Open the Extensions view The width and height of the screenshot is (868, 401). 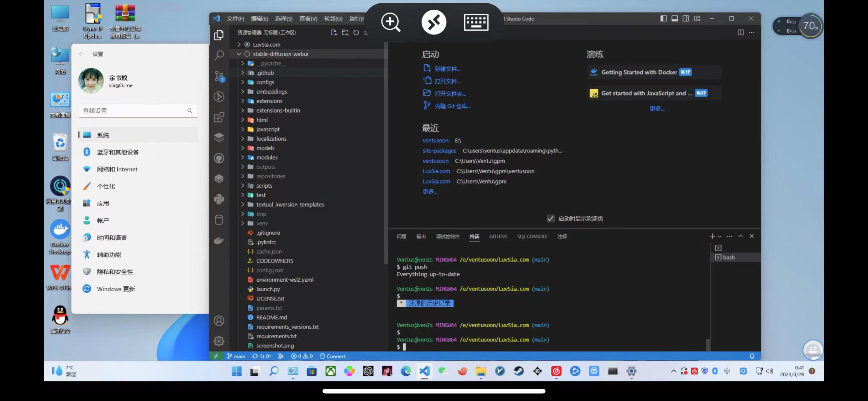219,117
